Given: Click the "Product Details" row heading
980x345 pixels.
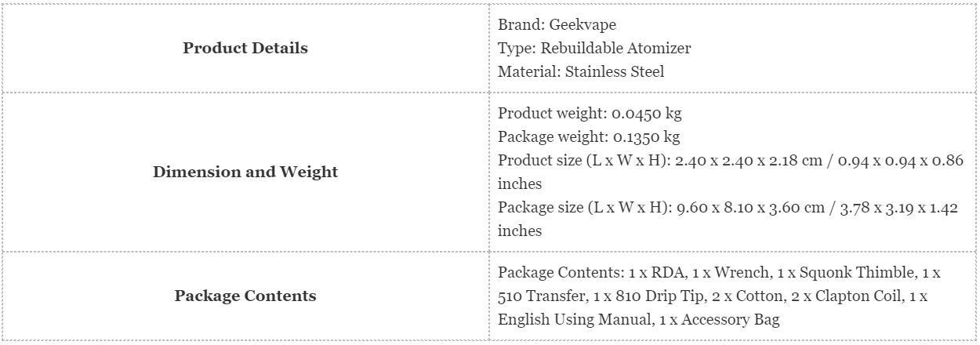Looking at the screenshot, I should click(x=245, y=48).
